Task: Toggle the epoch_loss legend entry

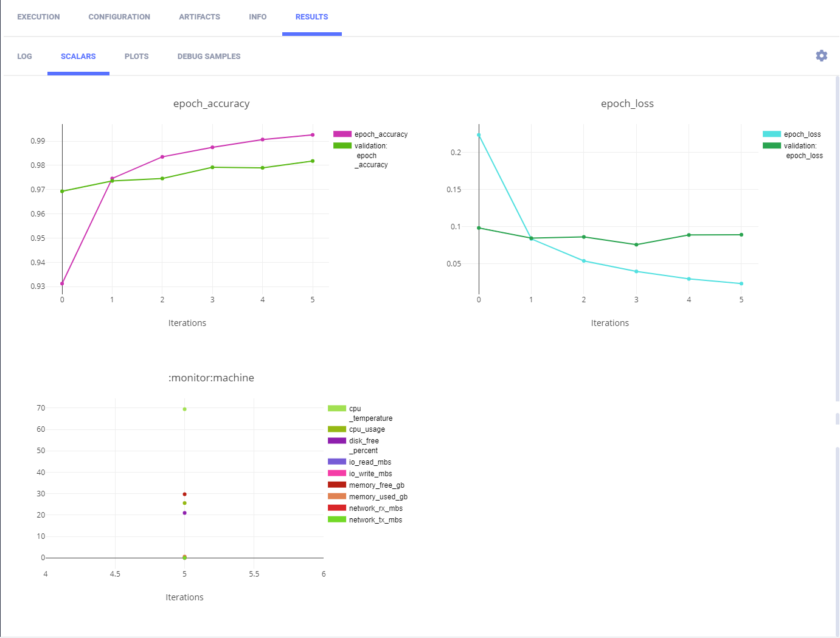Action: coord(802,134)
